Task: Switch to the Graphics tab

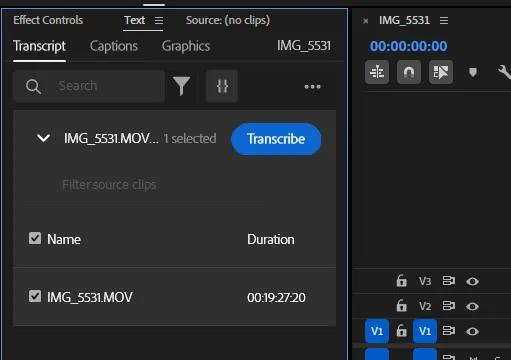Action: [186, 46]
